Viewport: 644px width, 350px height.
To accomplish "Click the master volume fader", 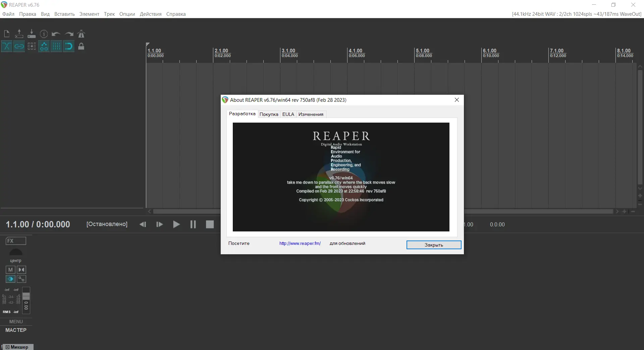I will [x=26, y=296].
